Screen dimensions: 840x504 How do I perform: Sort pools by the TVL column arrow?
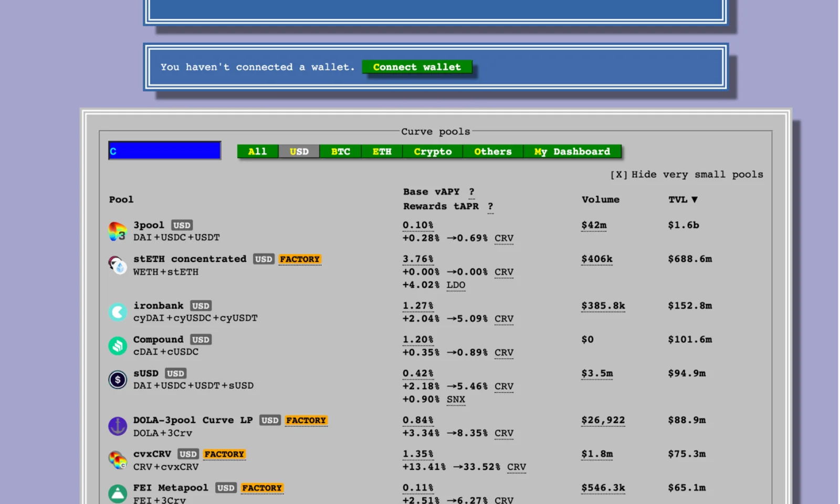point(694,199)
